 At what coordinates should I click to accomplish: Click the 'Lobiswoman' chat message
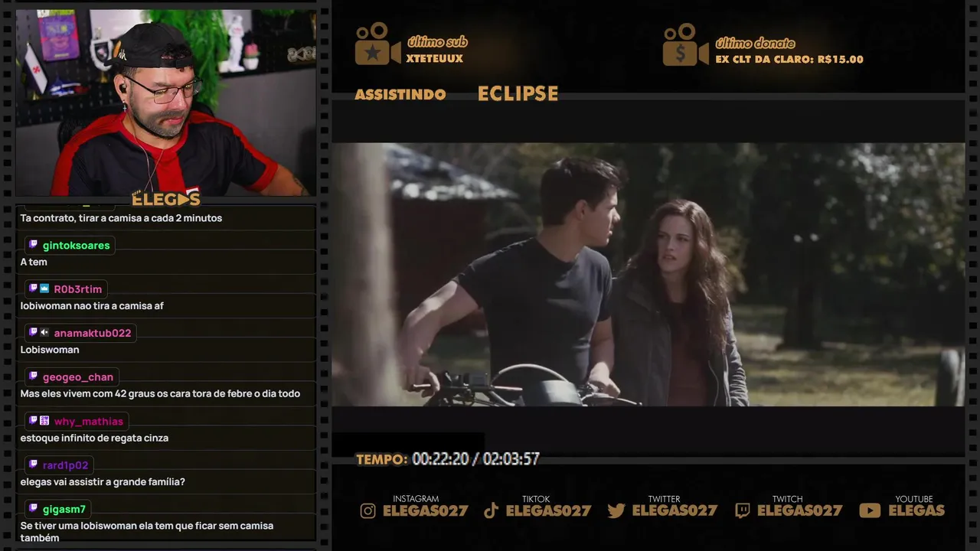coord(50,350)
